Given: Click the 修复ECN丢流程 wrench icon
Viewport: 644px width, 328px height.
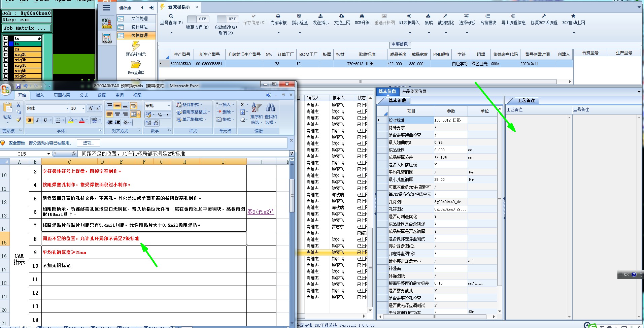Looking at the screenshot, I should (x=543, y=16).
